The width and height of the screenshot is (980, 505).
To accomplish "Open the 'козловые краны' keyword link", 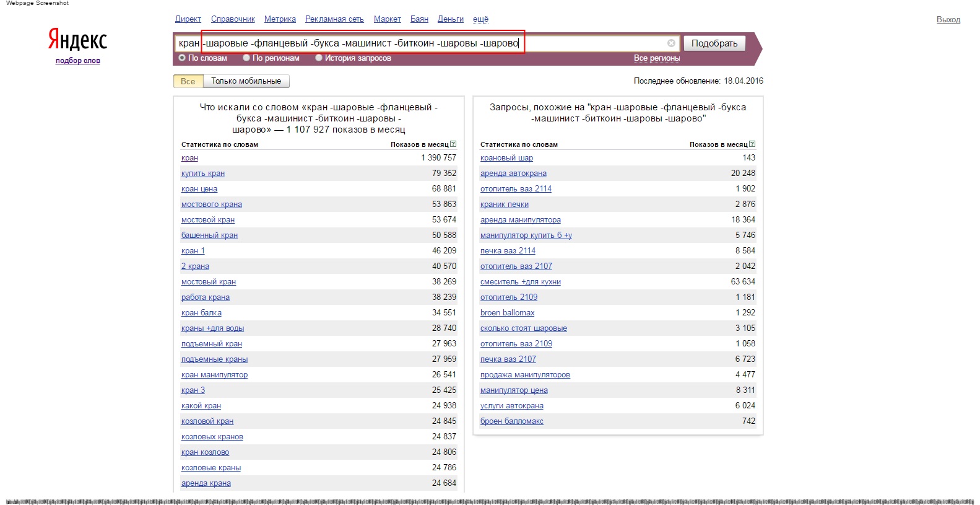I will [211, 468].
